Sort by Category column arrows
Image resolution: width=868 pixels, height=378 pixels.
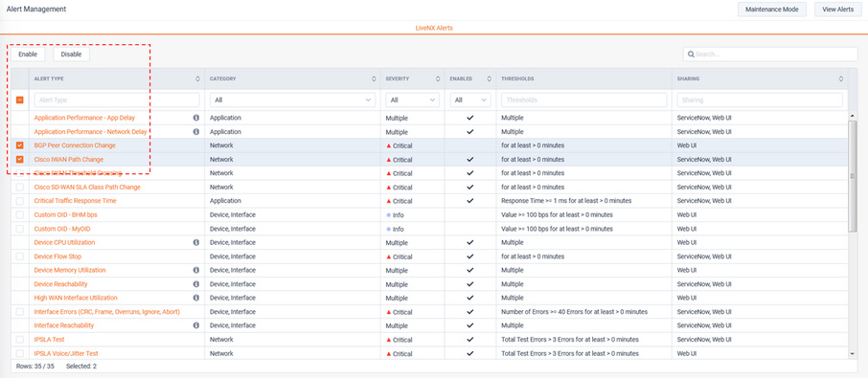pyautogui.click(x=374, y=79)
